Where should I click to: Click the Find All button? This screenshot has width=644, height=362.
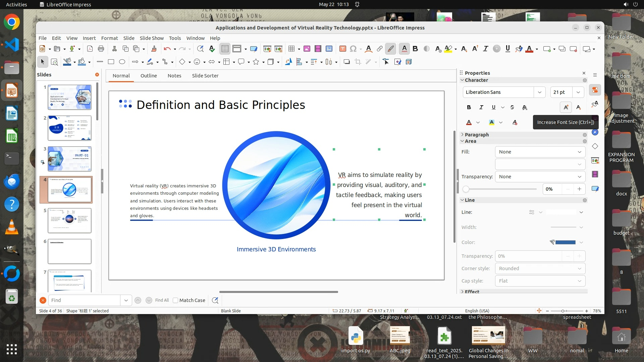click(x=162, y=300)
